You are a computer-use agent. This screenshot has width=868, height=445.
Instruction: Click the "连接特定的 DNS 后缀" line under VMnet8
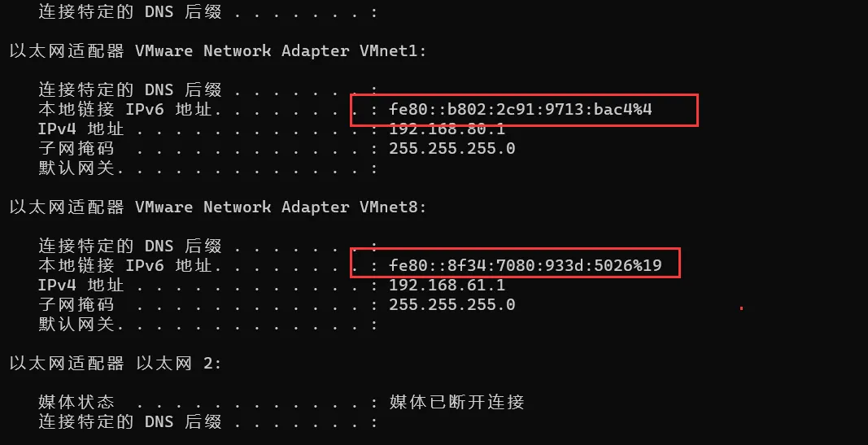[x=130, y=246]
